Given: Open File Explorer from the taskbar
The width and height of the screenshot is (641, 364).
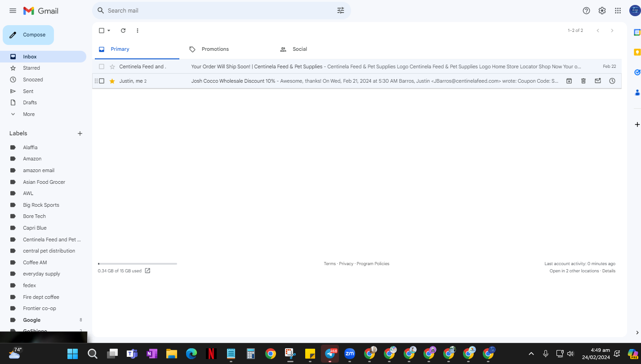Looking at the screenshot, I should point(172,354).
